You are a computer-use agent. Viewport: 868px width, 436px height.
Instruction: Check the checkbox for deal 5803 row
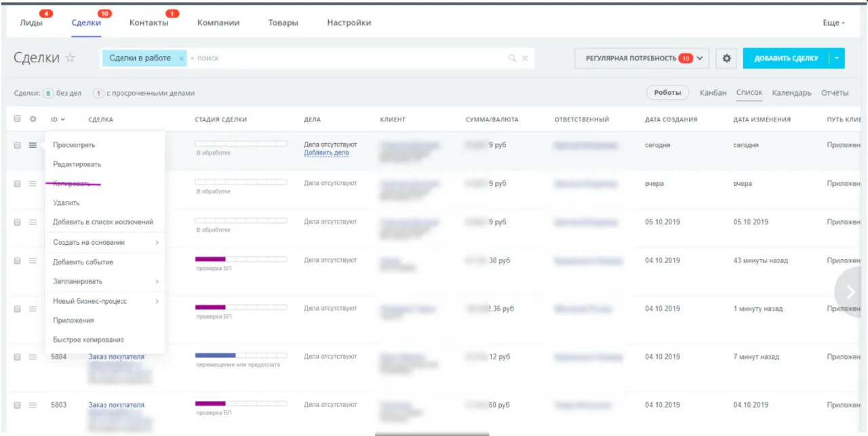[x=18, y=405]
